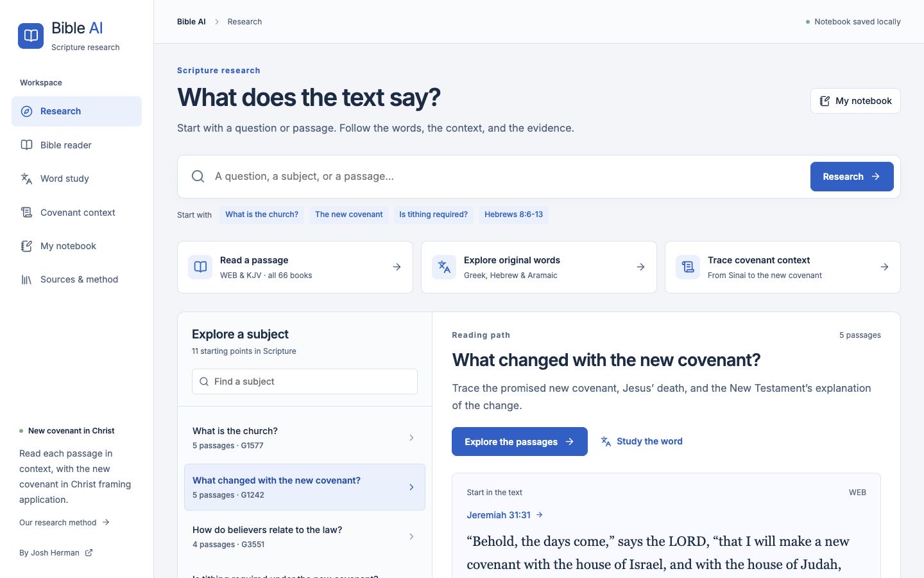Click the arrow on Explore original words card
Screen dimensions: 924x578
[641, 267]
